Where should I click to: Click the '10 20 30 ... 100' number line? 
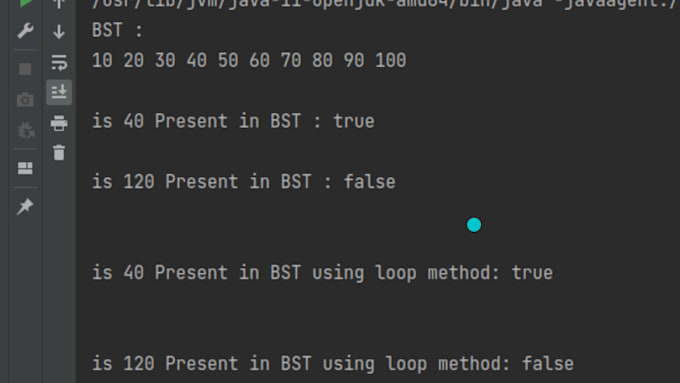[249, 60]
